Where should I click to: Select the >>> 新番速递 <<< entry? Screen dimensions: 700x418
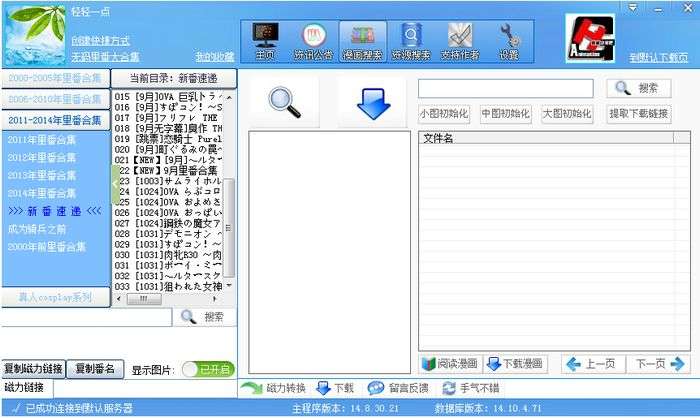54,211
